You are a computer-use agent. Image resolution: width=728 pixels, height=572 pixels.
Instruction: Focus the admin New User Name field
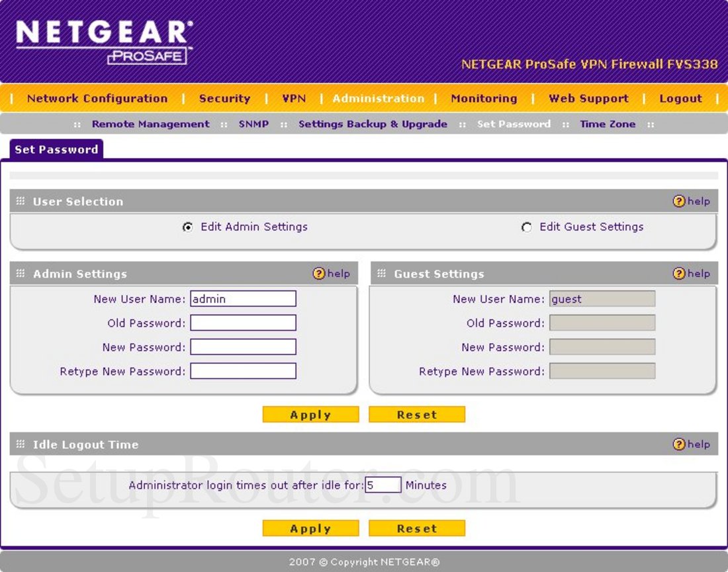click(244, 299)
